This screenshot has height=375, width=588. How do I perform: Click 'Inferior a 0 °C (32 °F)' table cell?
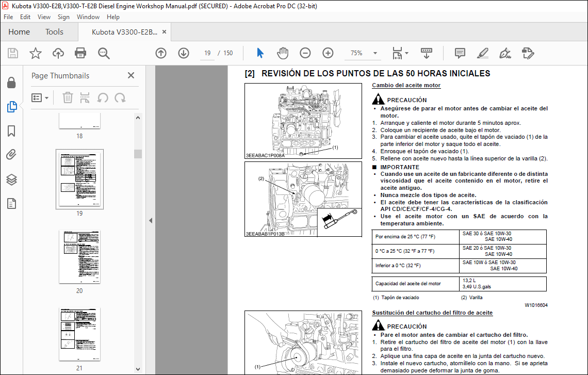click(416, 266)
